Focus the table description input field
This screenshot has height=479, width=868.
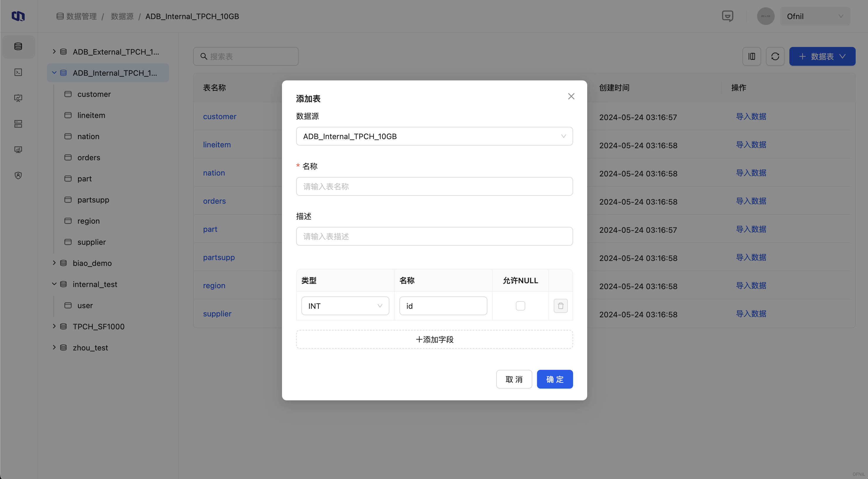click(x=434, y=236)
